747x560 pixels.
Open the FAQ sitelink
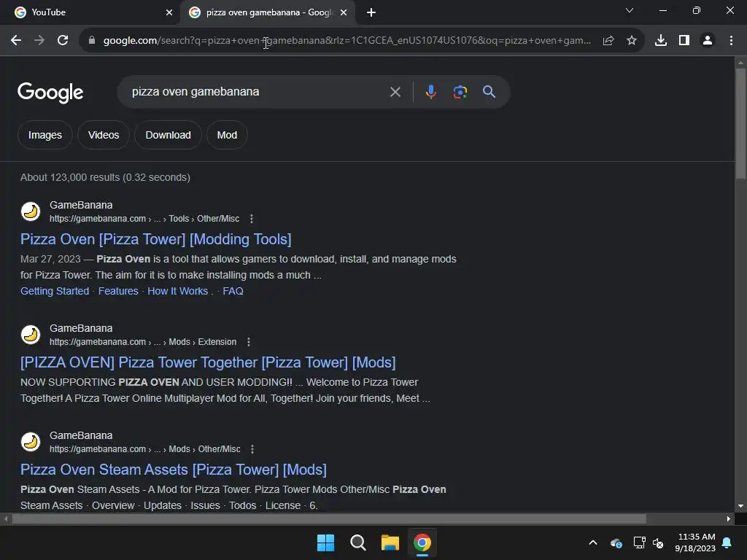(x=233, y=291)
